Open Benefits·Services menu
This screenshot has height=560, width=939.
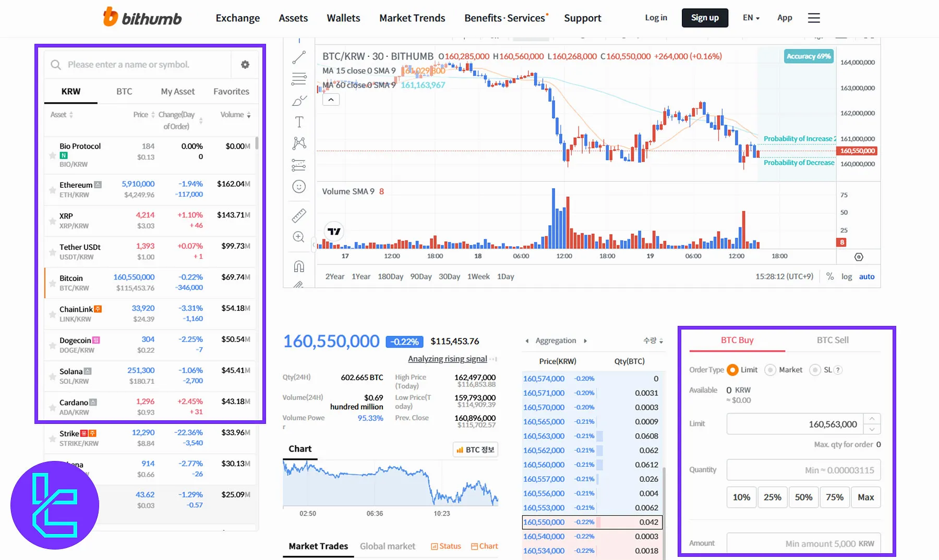point(505,18)
